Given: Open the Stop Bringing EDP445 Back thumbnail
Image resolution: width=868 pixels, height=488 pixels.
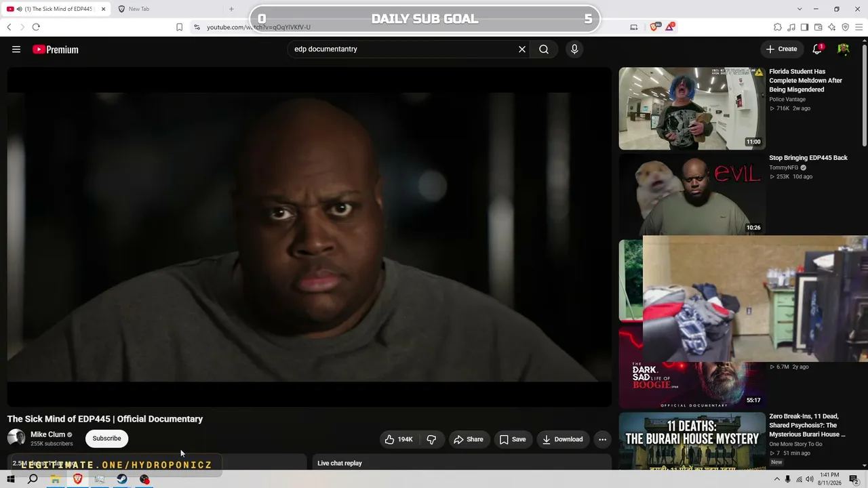Looking at the screenshot, I should tap(692, 194).
